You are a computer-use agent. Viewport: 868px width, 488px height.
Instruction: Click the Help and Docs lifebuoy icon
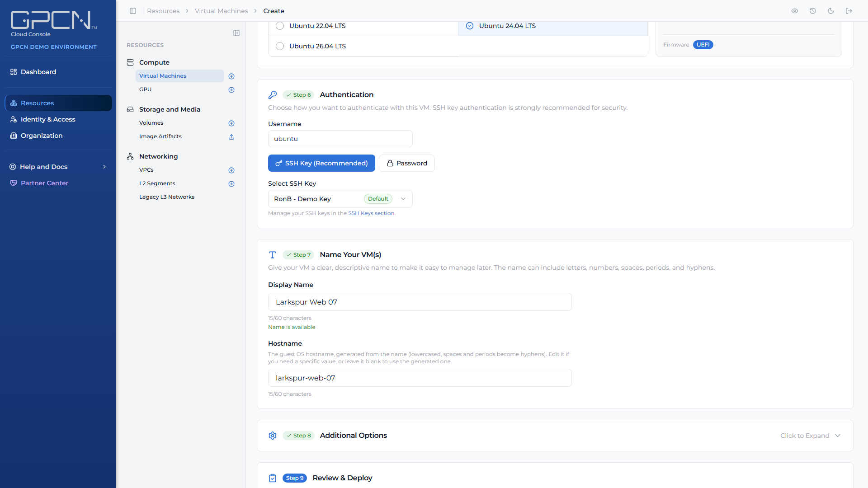(13, 167)
